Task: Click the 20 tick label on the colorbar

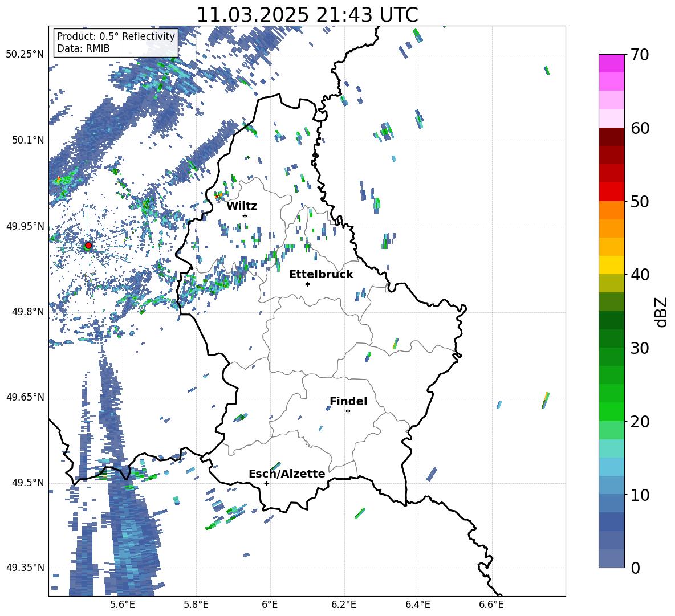Action: coord(640,421)
